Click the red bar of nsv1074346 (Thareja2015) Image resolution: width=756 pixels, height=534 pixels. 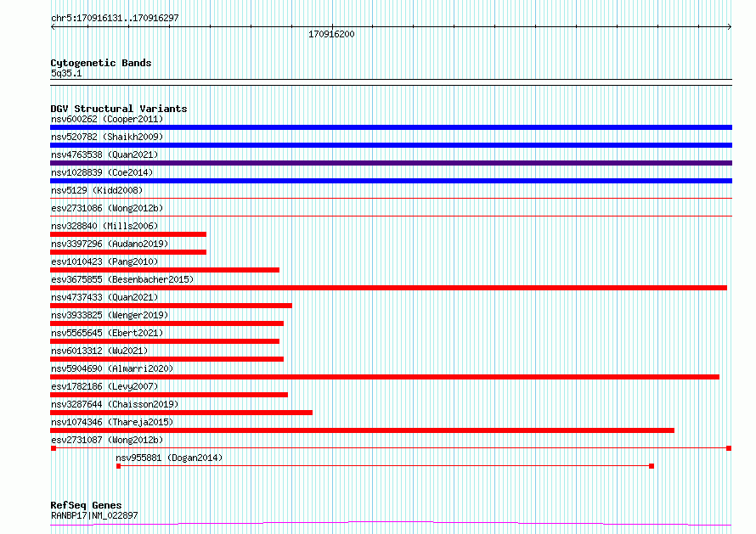[362, 430]
